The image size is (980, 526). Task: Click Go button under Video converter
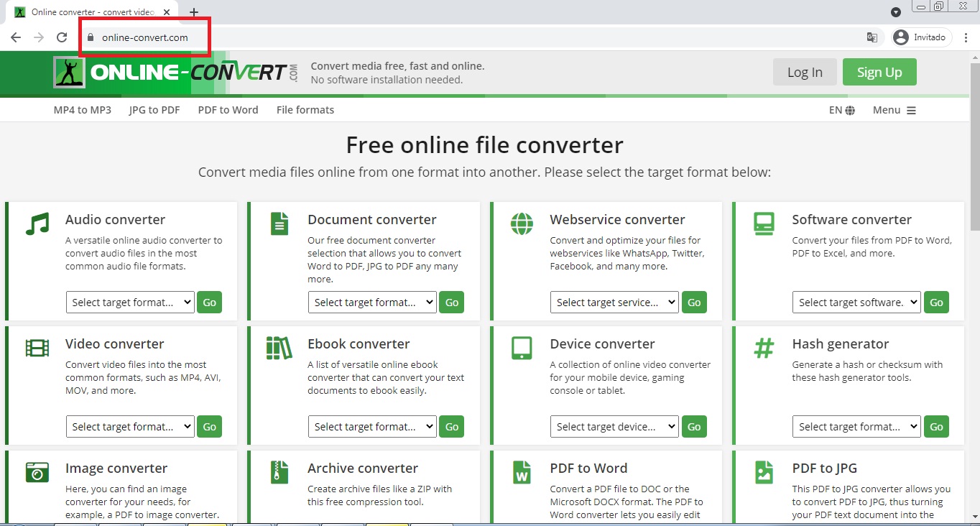coord(210,427)
